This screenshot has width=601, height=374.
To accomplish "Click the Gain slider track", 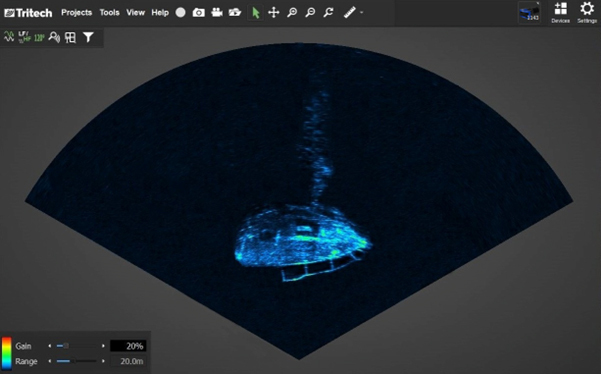I will tap(76, 346).
